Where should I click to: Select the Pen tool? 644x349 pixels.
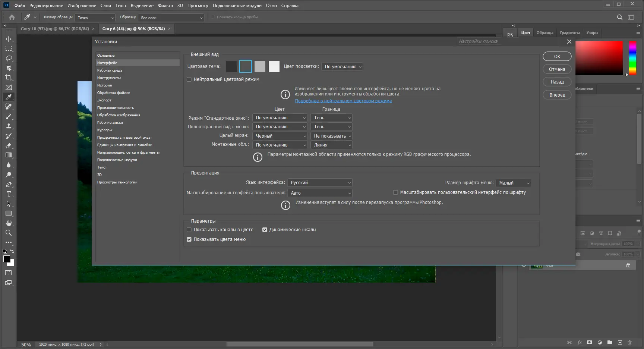9,184
